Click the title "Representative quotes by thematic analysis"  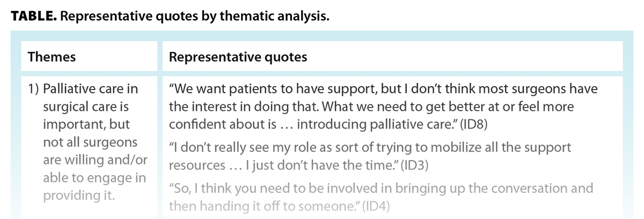click(195, 17)
